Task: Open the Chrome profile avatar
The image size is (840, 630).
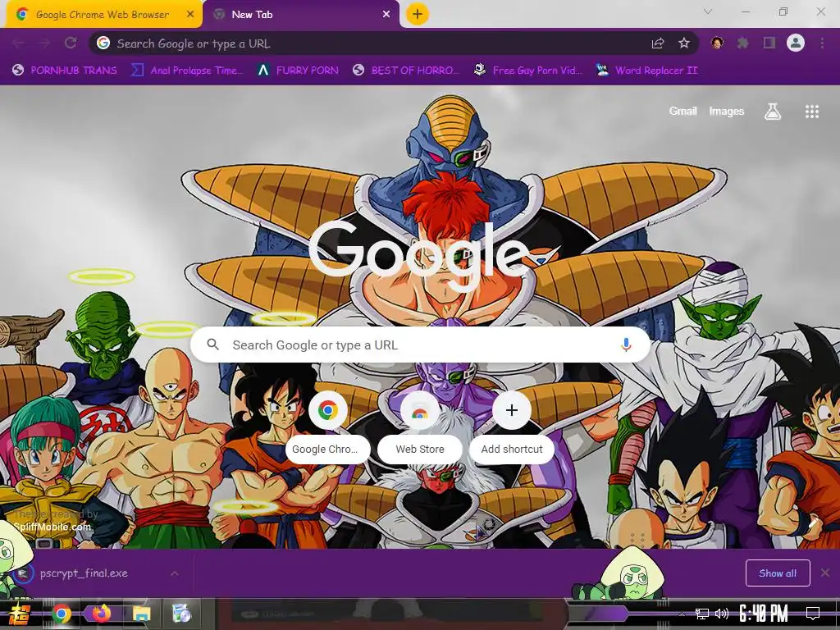Action: tap(796, 43)
